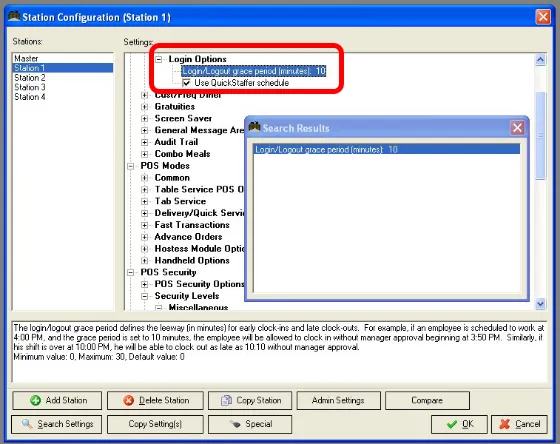This screenshot has width=560, height=444.
Task: Click the Search Results title bar icon
Action: click(254, 127)
